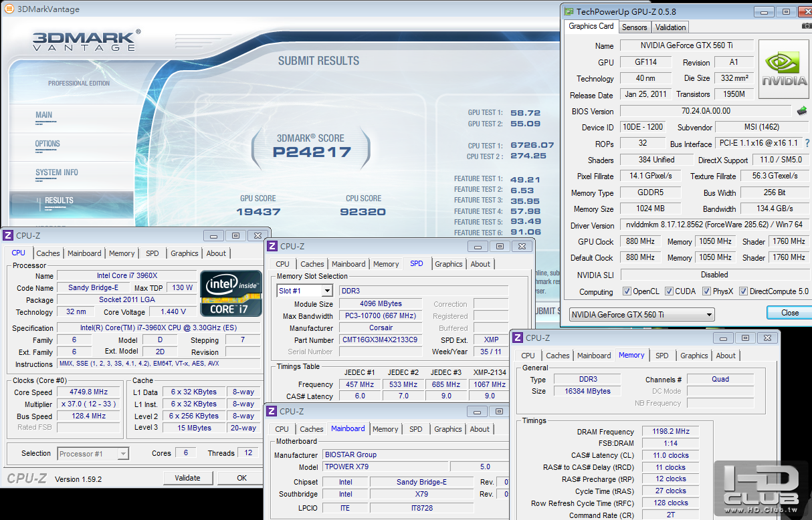Click the Close button in GPU-Z
Screen dimensions: 812x520
pos(789,313)
